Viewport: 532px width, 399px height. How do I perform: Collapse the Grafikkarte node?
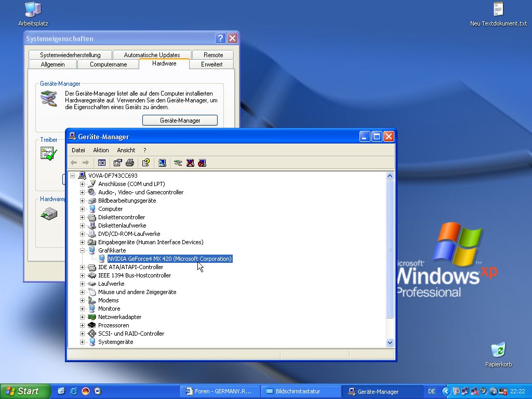click(82, 250)
